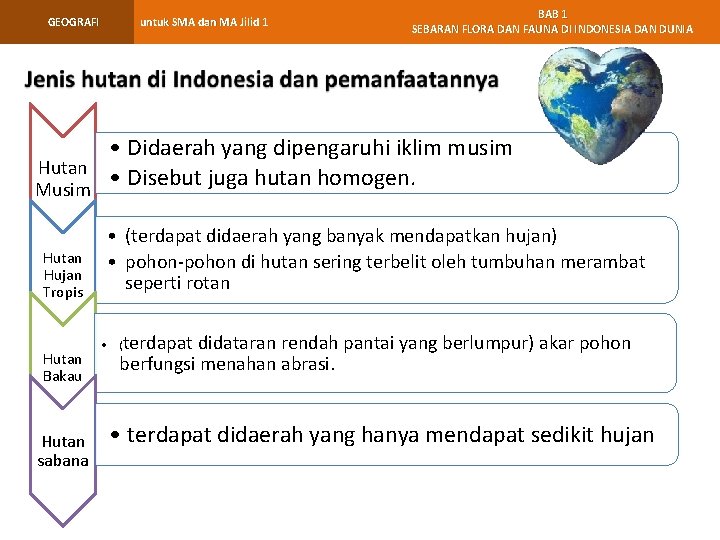
Task: Click the 'untuk SMA dan MA Jilid 1' text
Action: tap(204, 22)
